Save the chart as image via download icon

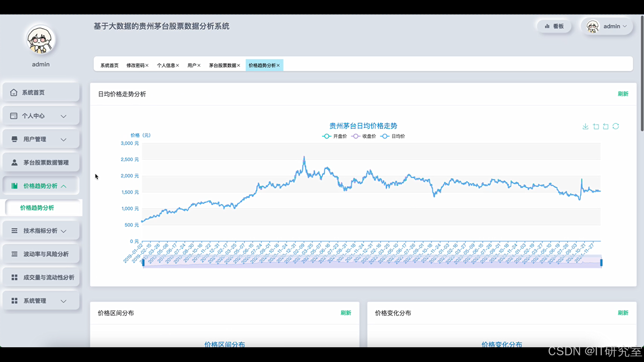pos(585,126)
